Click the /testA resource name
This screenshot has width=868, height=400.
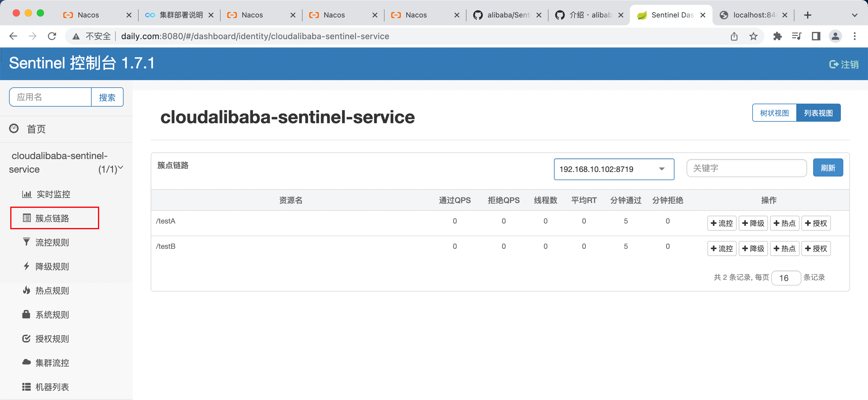point(165,221)
